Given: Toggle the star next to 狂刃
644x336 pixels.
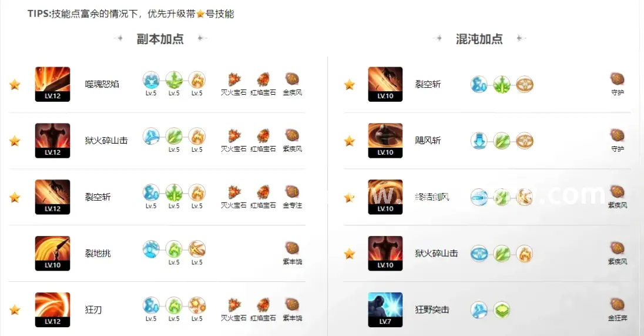Looking at the screenshot, I should [15, 310].
